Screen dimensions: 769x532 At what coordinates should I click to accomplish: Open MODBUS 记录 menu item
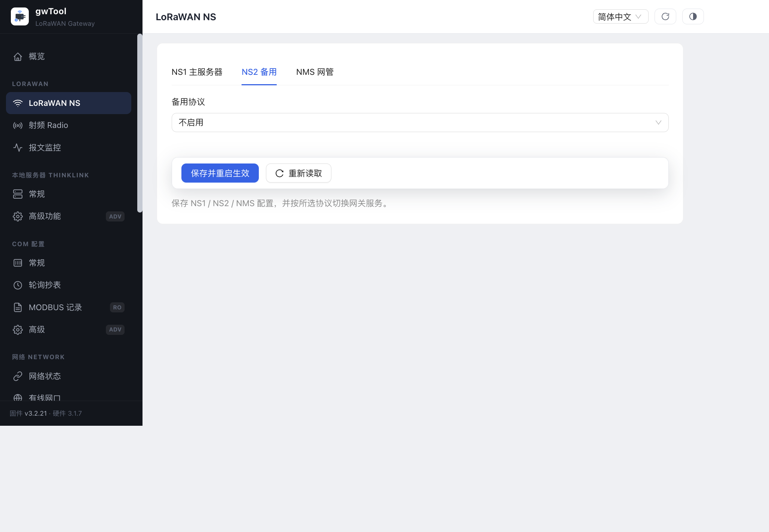[x=68, y=308]
